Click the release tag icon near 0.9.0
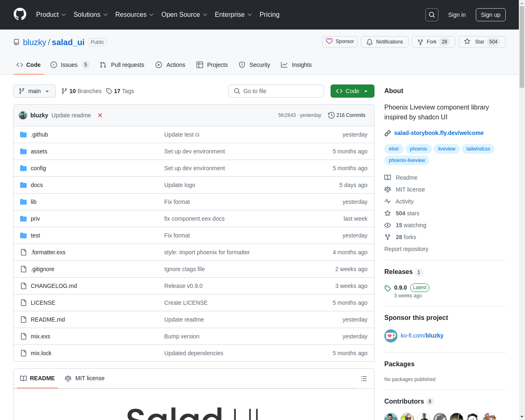 tap(388, 288)
